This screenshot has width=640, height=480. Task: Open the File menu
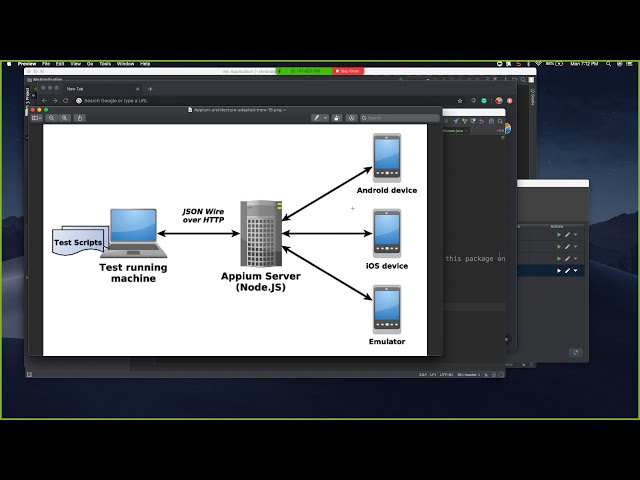point(46,64)
